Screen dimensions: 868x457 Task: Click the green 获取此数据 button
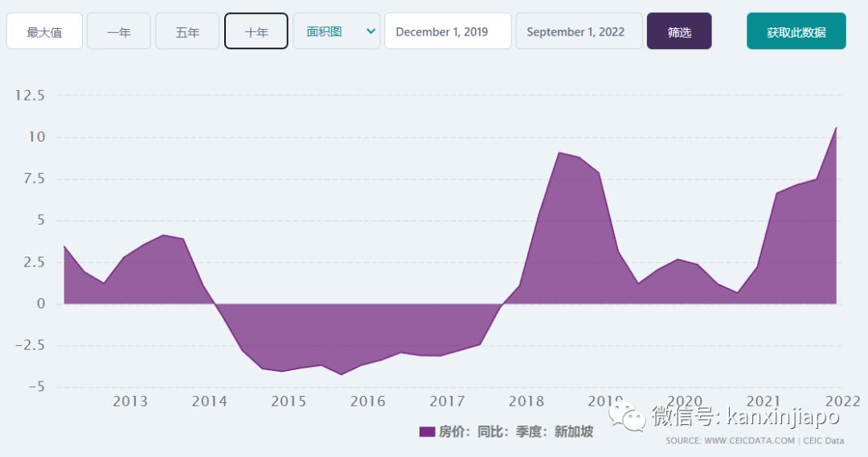tap(796, 32)
